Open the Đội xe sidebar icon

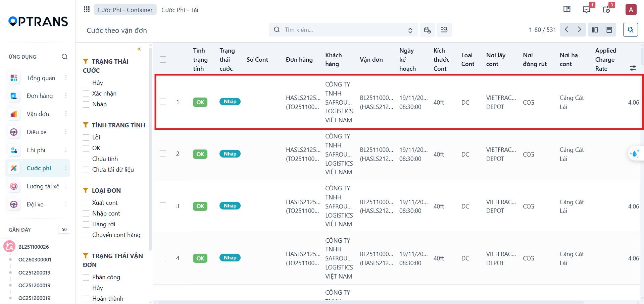(x=14, y=204)
